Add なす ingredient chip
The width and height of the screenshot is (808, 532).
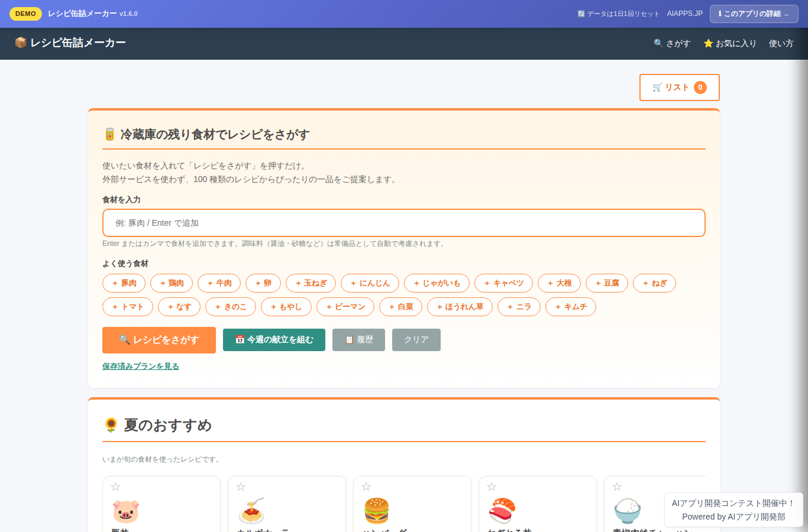click(x=179, y=307)
